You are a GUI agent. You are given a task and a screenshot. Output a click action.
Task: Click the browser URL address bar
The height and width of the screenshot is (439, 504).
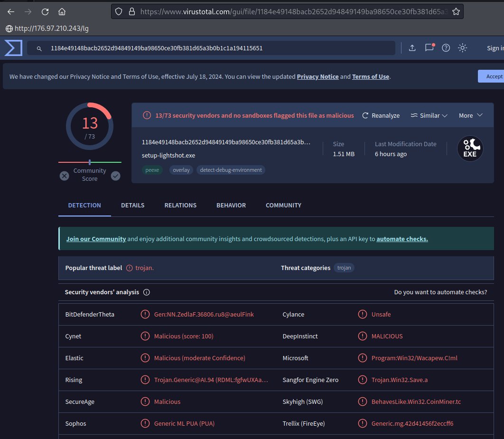coord(287,12)
